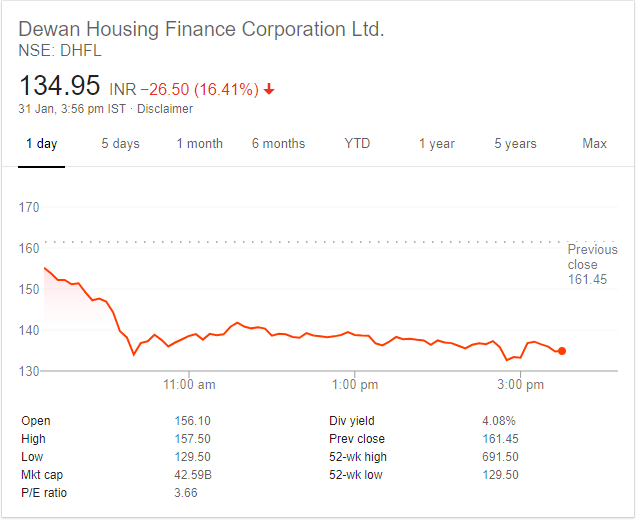Click the NSE: DHFL ticker text

click(x=60, y=51)
